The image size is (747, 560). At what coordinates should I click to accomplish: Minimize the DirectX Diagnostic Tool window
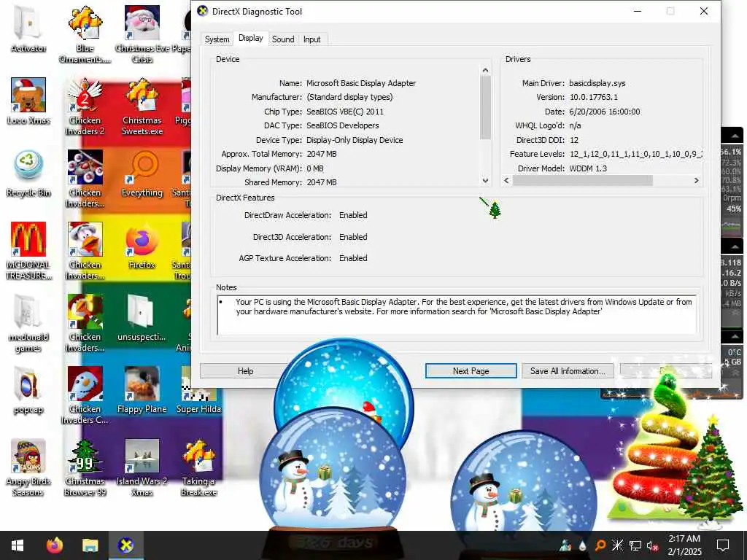tap(638, 11)
